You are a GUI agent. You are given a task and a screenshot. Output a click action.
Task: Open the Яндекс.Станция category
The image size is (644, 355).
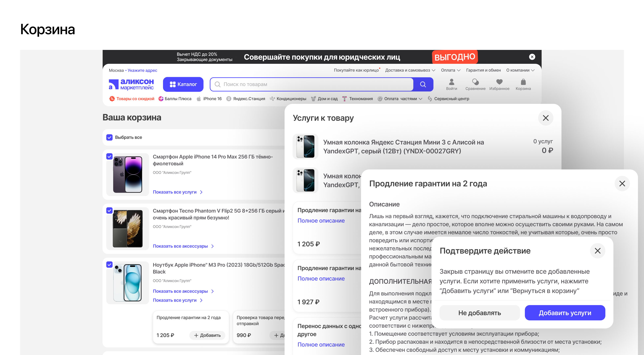click(246, 99)
